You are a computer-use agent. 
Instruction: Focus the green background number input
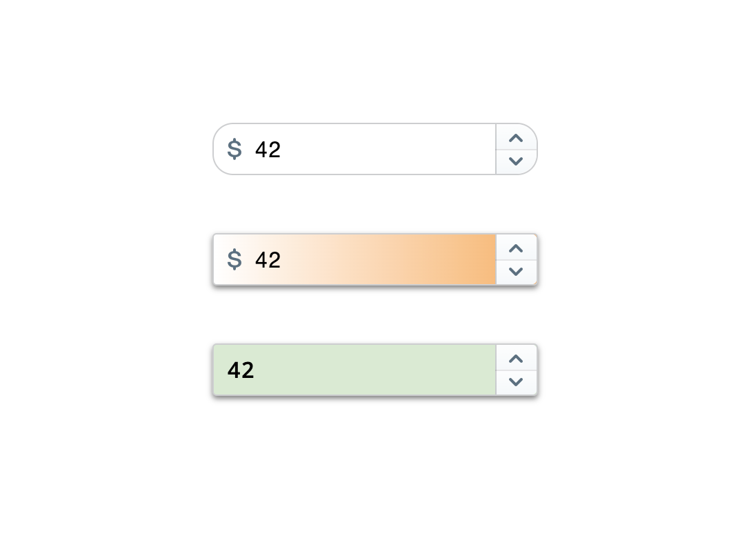[x=354, y=370]
